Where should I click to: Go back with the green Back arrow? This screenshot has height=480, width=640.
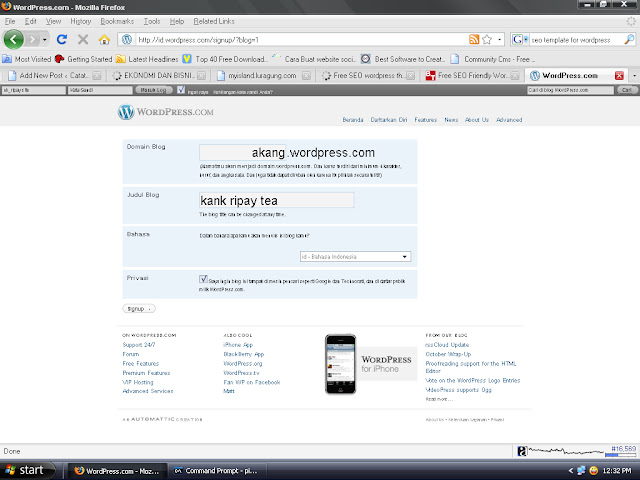(x=13, y=40)
